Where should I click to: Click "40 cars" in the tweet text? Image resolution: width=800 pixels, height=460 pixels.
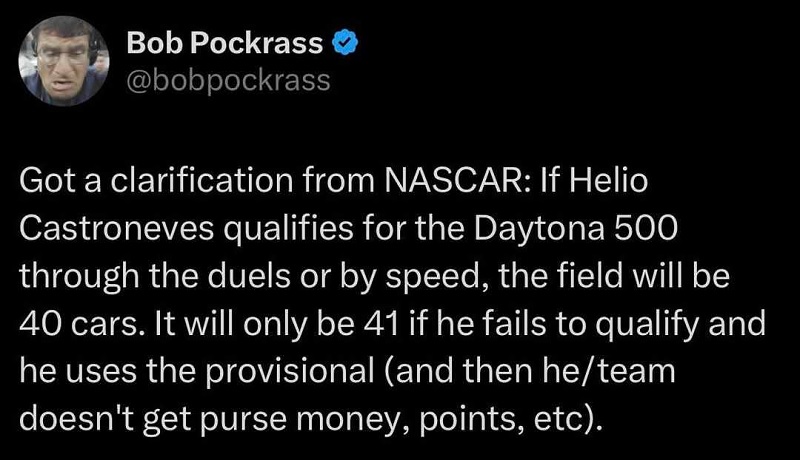pyautogui.click(x=79, y=324)
